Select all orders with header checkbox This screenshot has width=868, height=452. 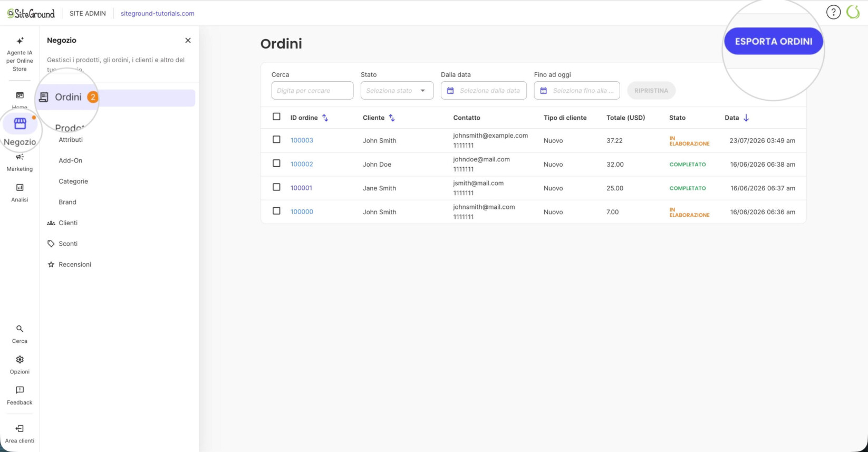[276, 117]
